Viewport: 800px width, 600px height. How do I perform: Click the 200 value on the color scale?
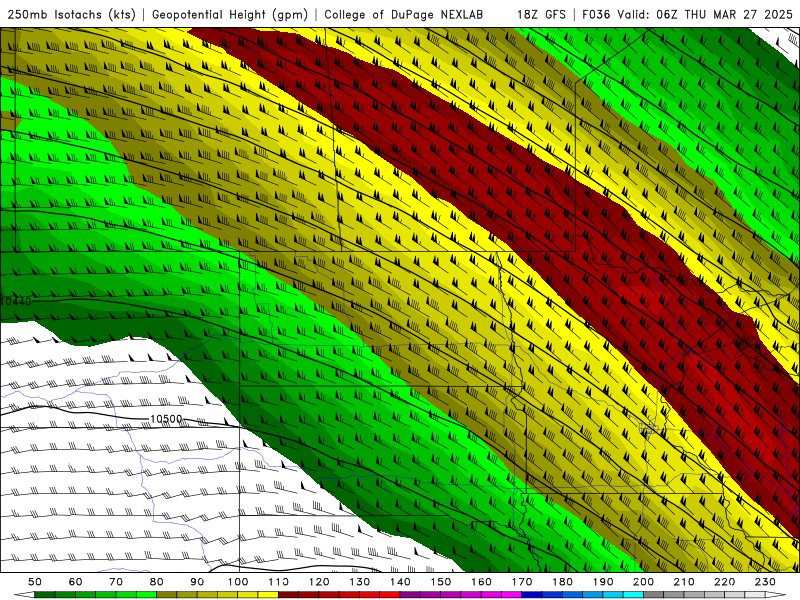[x=643, y=582]
